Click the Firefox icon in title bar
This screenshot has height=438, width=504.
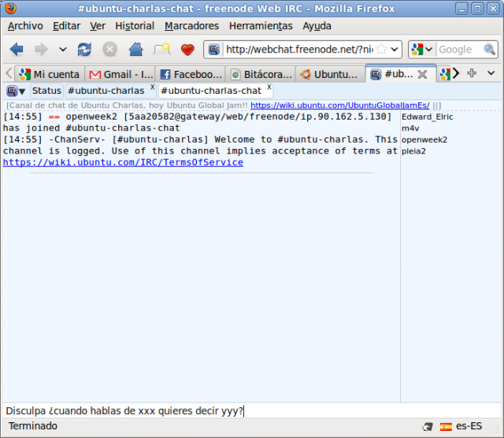10,8
